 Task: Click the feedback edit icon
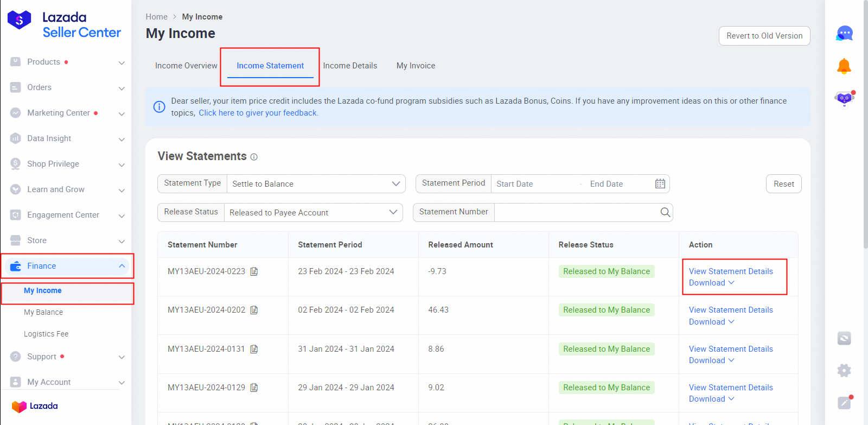(x=844, y=402)
